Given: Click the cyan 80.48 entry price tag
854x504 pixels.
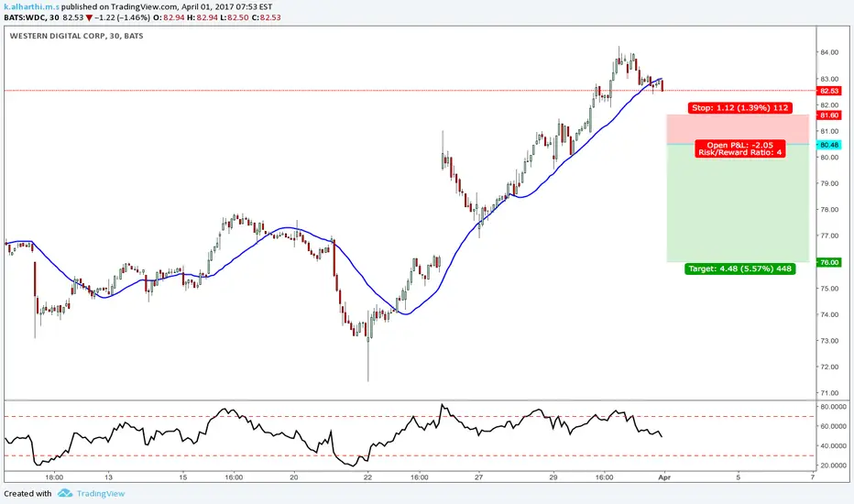Looking at the screenshot, I should [x=829, y=145].
